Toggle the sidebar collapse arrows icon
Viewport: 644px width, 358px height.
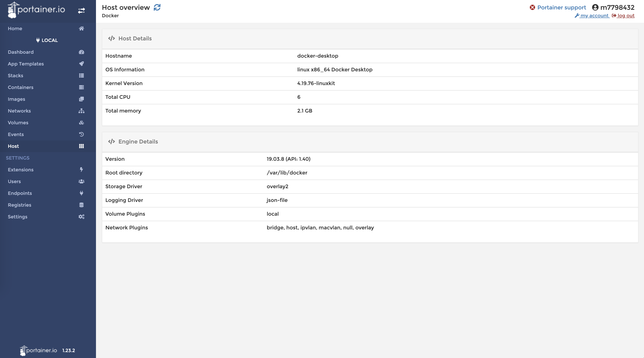pos(81,11)
